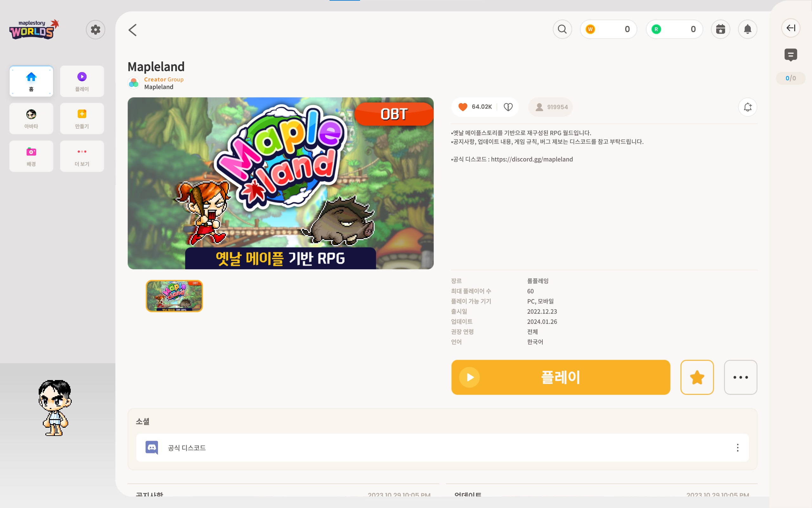Click the 0/0 friends counter

pos(790,78)
